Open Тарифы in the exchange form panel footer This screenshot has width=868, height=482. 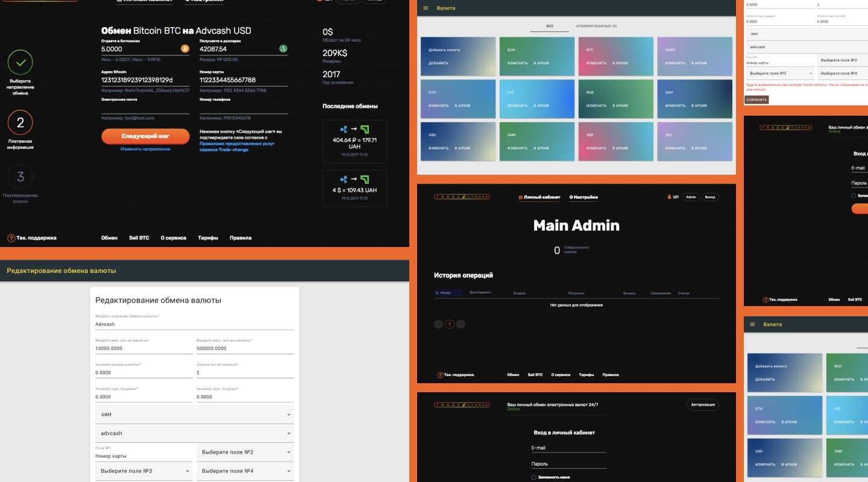click(208, 238)
